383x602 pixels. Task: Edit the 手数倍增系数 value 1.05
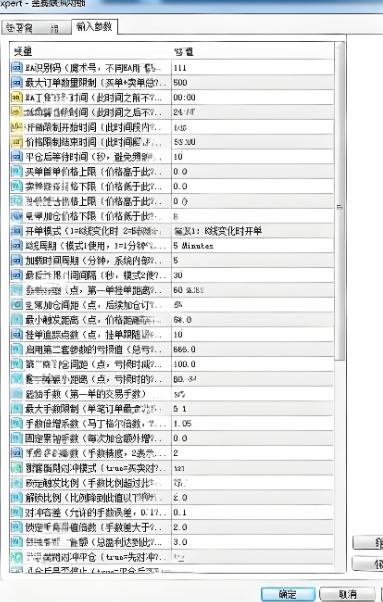(183, 423)
